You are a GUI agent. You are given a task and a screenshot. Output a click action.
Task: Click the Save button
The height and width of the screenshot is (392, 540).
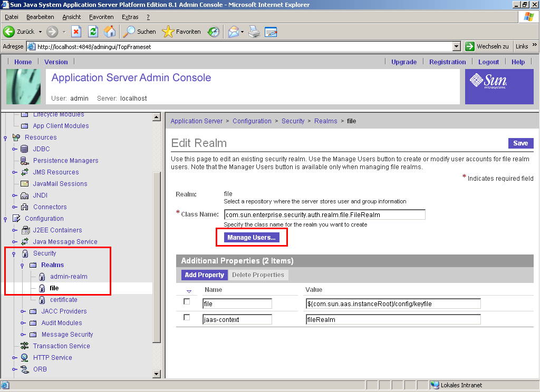[x=520, y=143]
